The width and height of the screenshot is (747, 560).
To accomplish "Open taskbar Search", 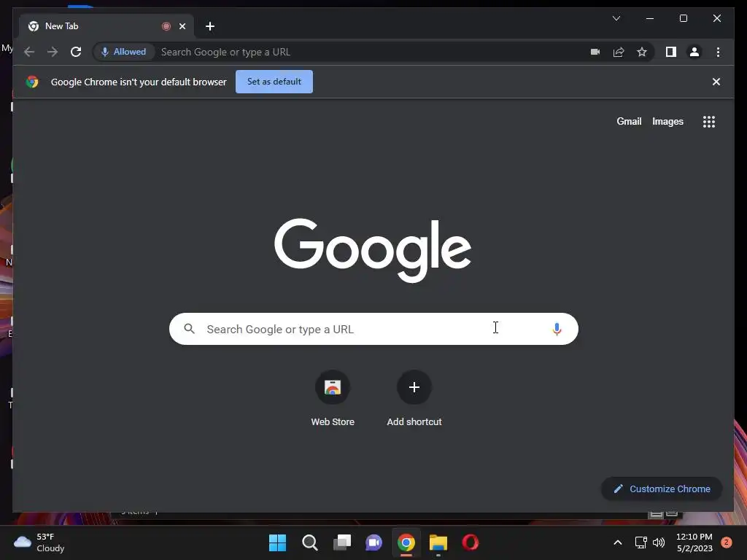I will (x=309, y=542).
